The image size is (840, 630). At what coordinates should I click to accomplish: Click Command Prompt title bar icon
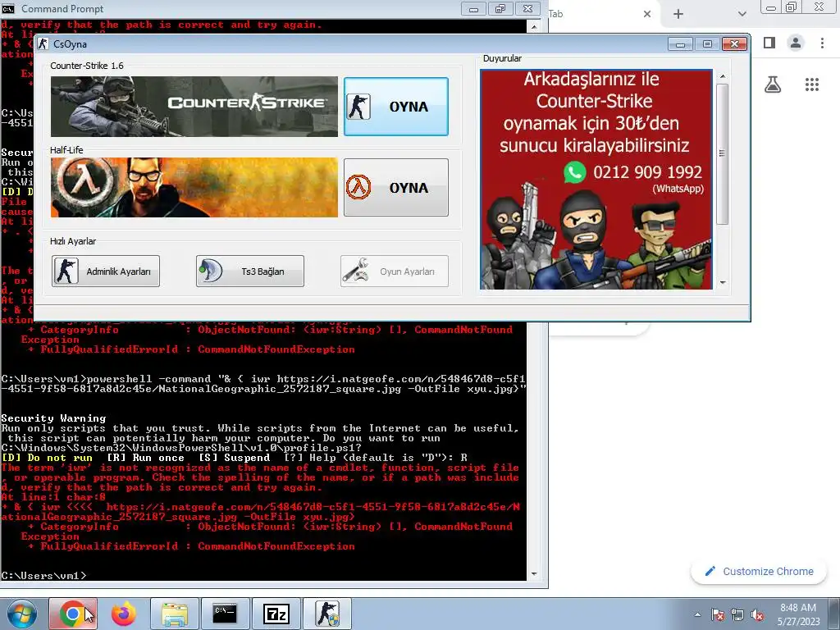click(x=8, y=8)
